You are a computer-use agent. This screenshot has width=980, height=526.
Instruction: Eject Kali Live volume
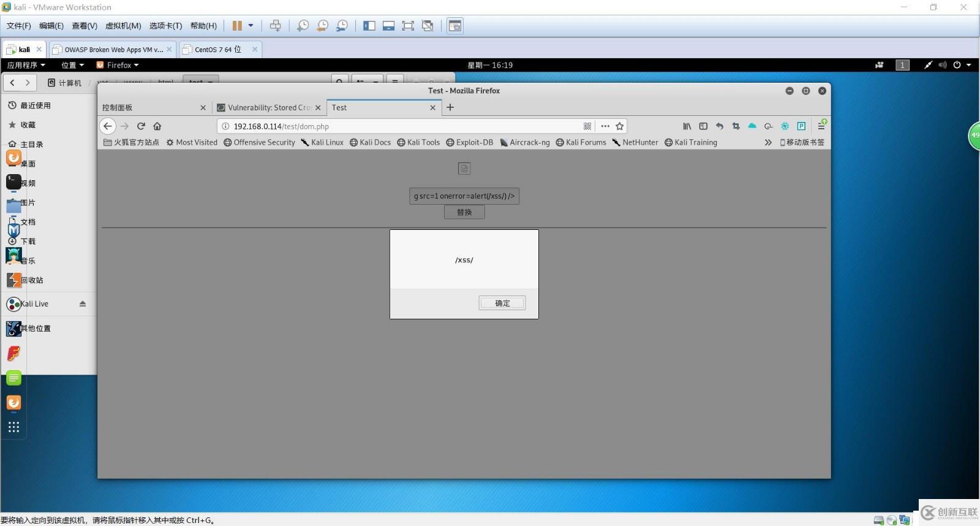coord(83,304)
